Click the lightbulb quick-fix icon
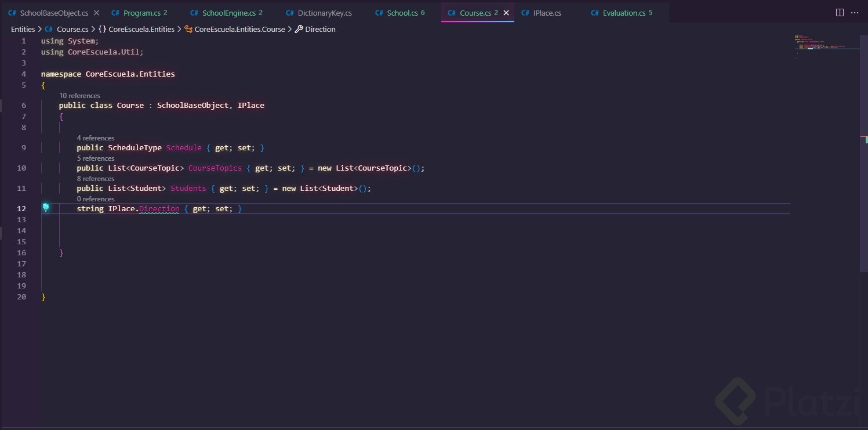 45,207
